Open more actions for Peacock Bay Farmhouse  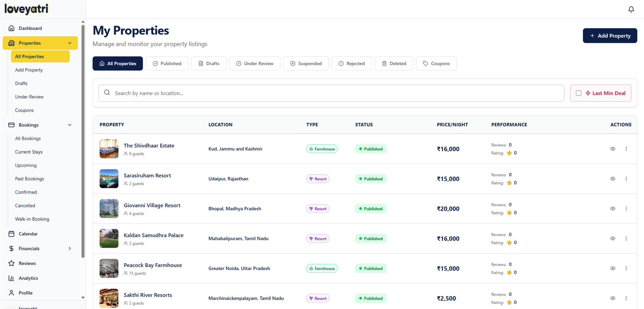(x=626, y=268)
